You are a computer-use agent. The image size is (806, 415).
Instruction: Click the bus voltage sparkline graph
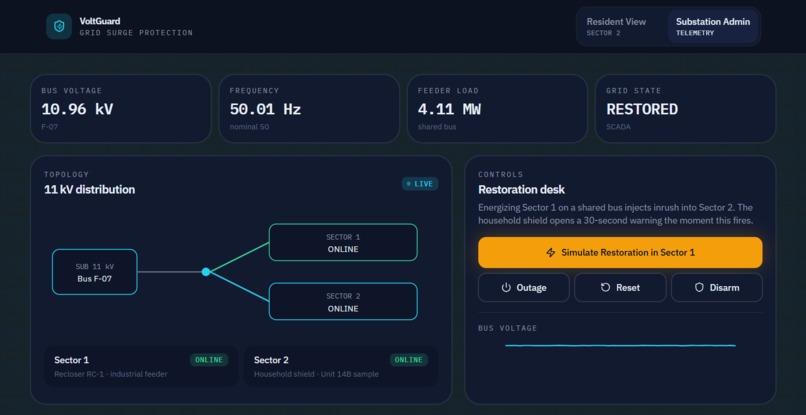(620, 346)
